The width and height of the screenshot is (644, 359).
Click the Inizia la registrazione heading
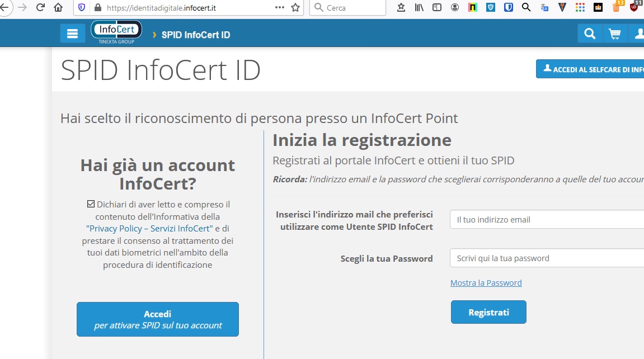click(362, 140)
